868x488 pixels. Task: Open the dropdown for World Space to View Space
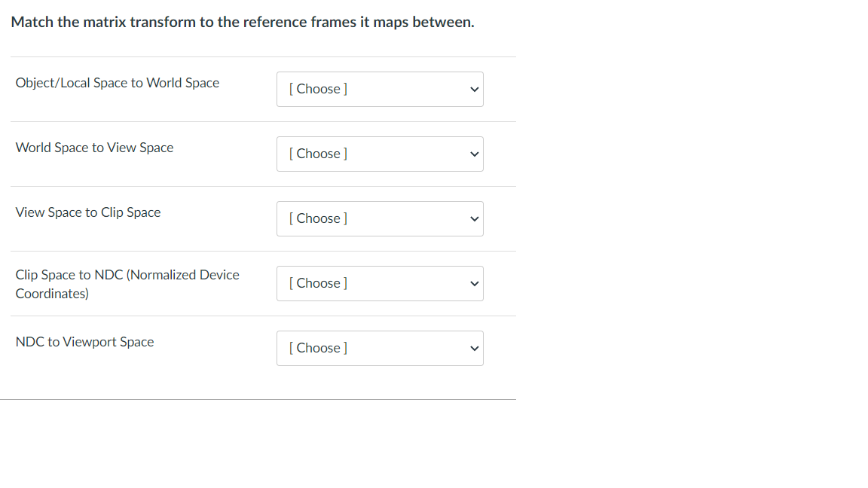[380, 154]
